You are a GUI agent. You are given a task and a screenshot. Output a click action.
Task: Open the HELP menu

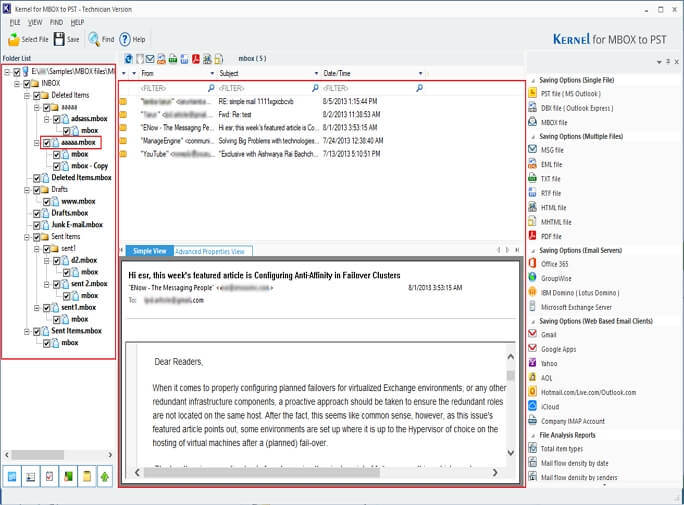point(77,22)
